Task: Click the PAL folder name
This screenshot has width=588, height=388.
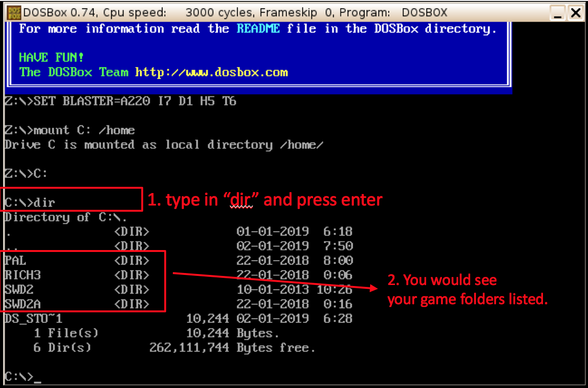Action: tap(15, 261)
